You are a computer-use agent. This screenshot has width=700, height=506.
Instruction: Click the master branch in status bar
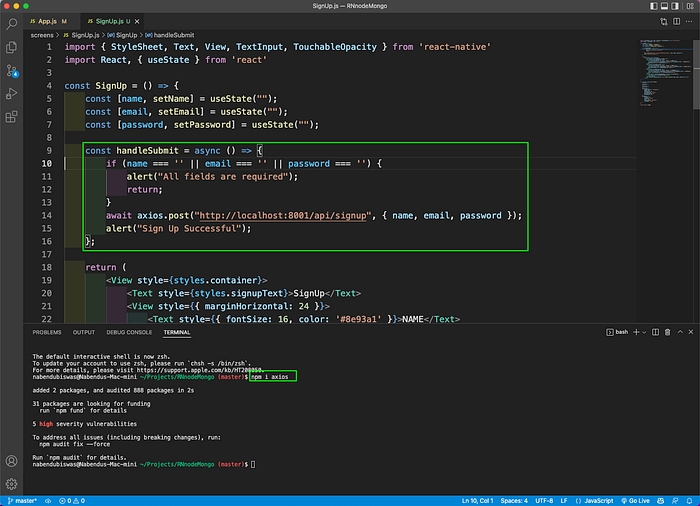coord(22,501)
